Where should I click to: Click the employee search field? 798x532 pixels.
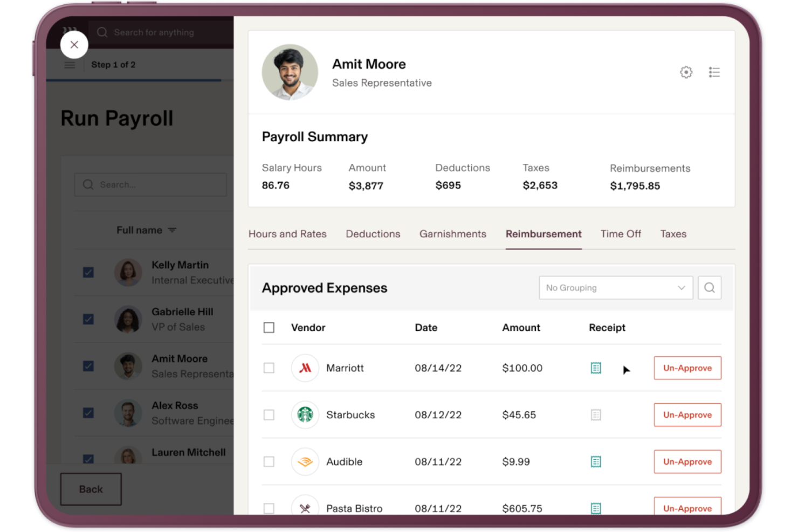pyautogui.click(x=150, y=184)
